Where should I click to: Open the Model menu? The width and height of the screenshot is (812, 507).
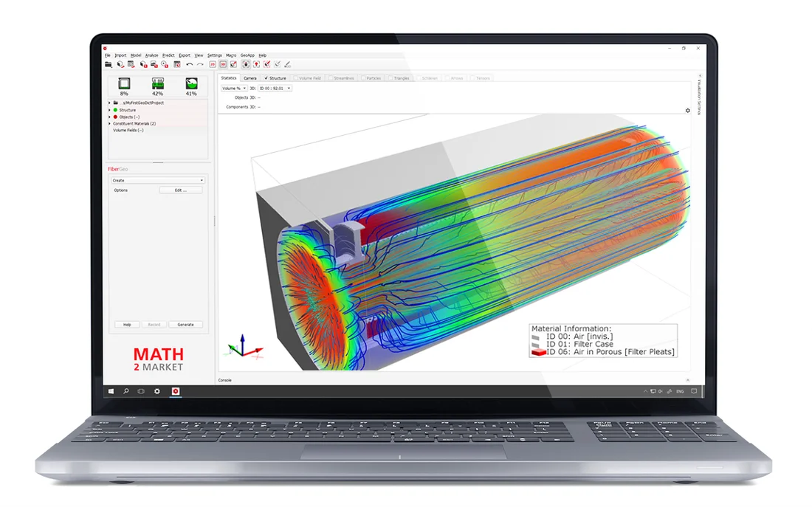tap(136, 55)
